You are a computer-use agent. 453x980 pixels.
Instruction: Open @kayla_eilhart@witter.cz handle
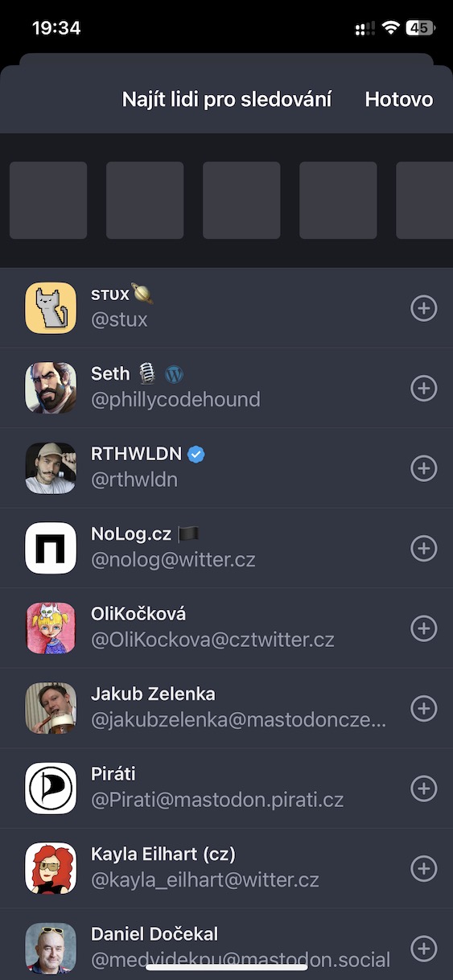(x=205, y=881)
